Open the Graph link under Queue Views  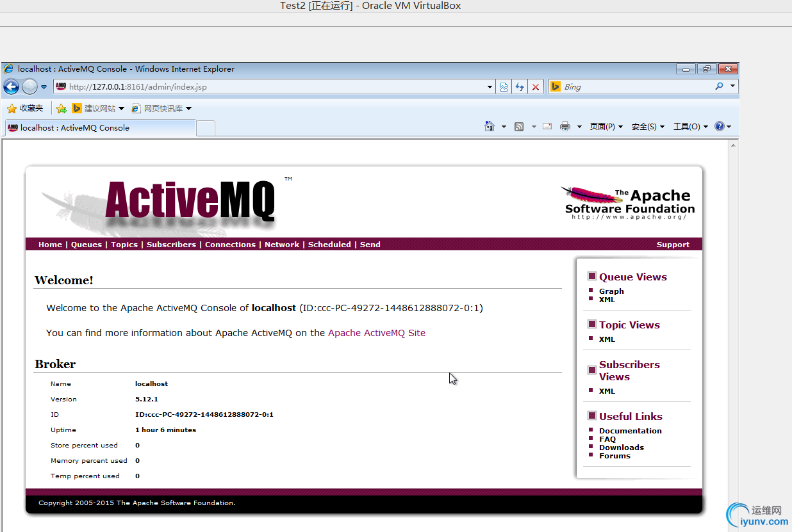[x=611, y=291]
